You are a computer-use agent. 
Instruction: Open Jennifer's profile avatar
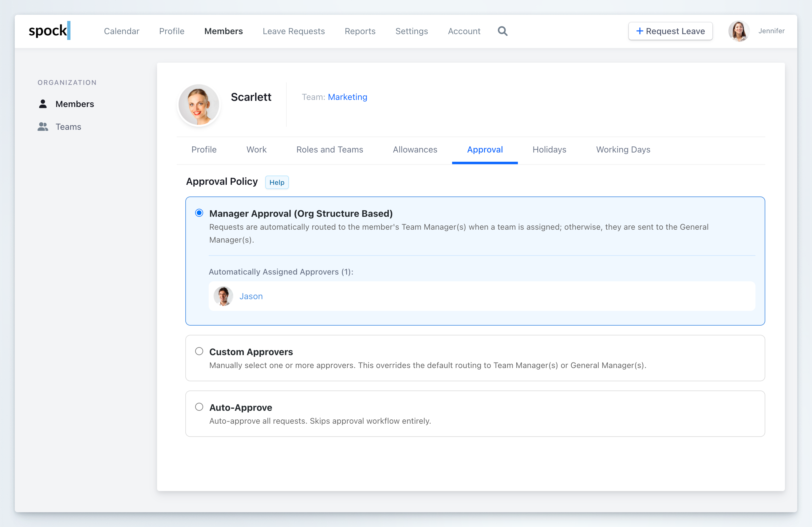(739, 31)
